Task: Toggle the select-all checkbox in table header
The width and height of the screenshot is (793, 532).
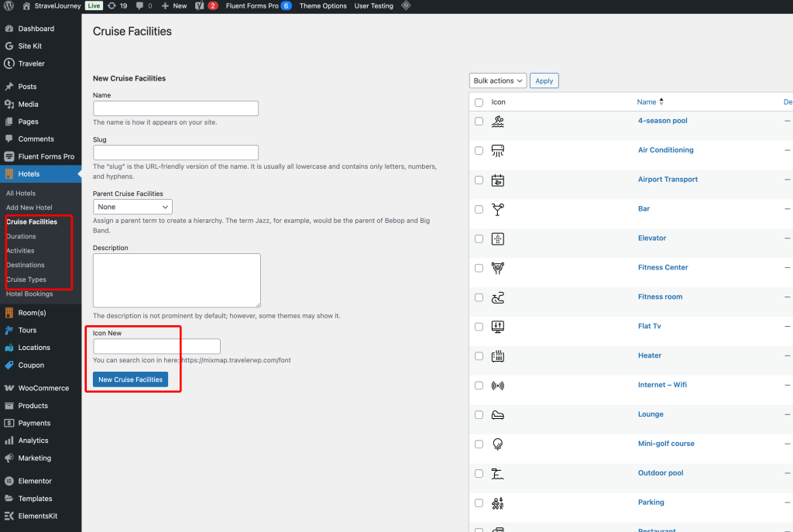Action: [479, 102]
